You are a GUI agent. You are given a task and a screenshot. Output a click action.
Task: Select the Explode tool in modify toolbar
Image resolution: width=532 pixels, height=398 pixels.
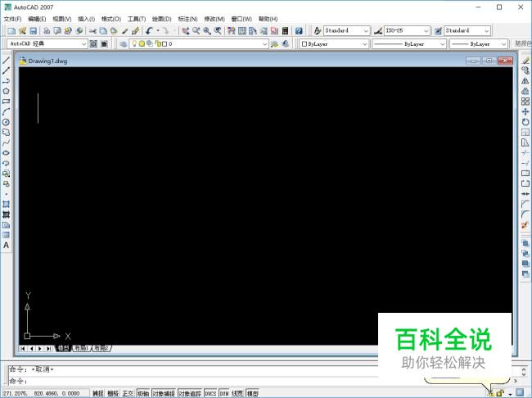[525, 225]
